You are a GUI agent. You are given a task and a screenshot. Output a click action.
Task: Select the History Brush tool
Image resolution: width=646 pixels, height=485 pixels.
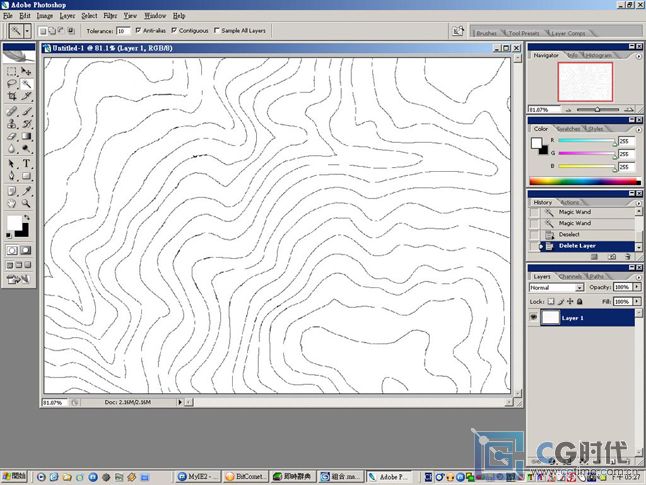tap(26, 124)
